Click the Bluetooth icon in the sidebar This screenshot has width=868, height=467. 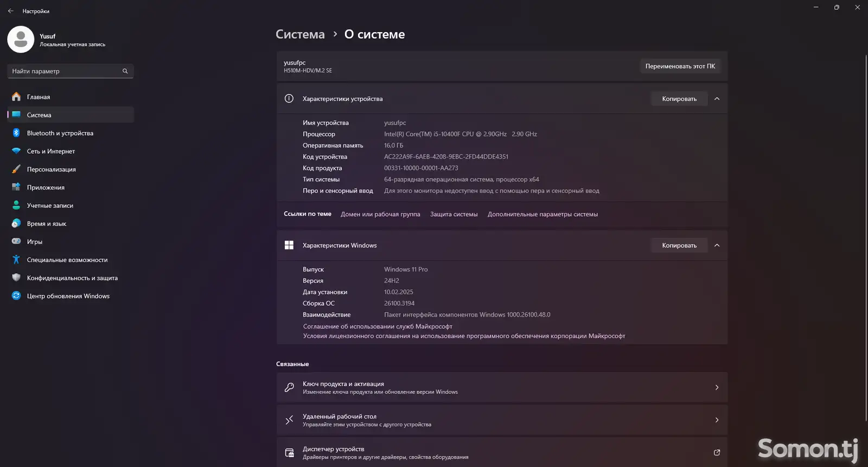16,133
